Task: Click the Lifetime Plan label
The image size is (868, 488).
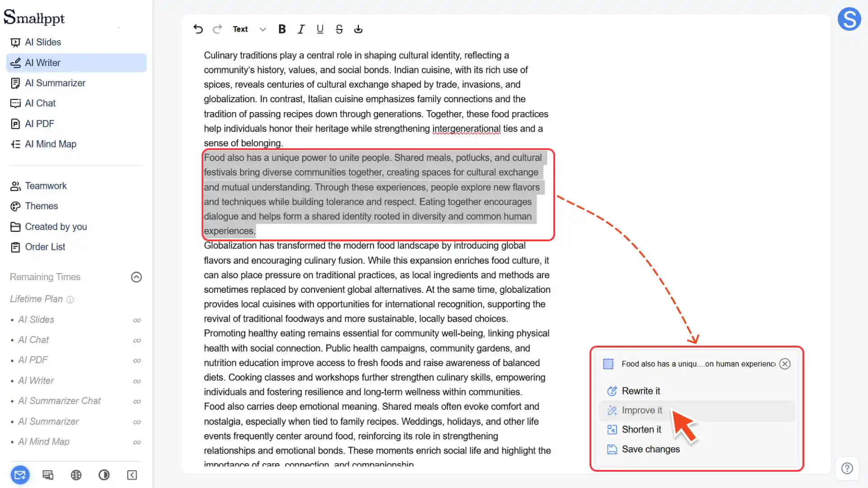Action: pos(36,299)
